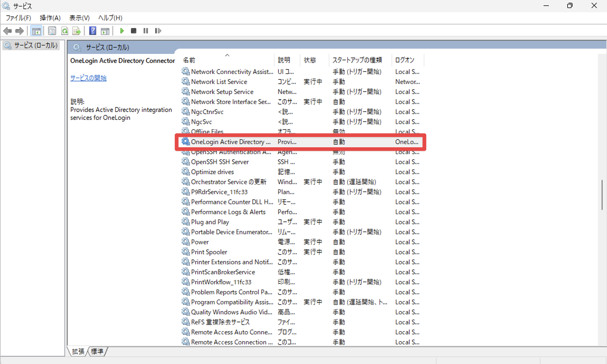Start the service with the green play icon
This screenshot has width=607, height=364.
click(122, 31)
